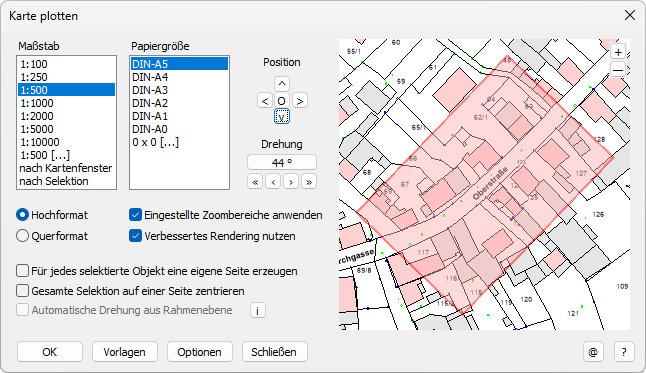646x373 pixels.
Task: Confirm plot with OK button
Action: pos(50,352)
